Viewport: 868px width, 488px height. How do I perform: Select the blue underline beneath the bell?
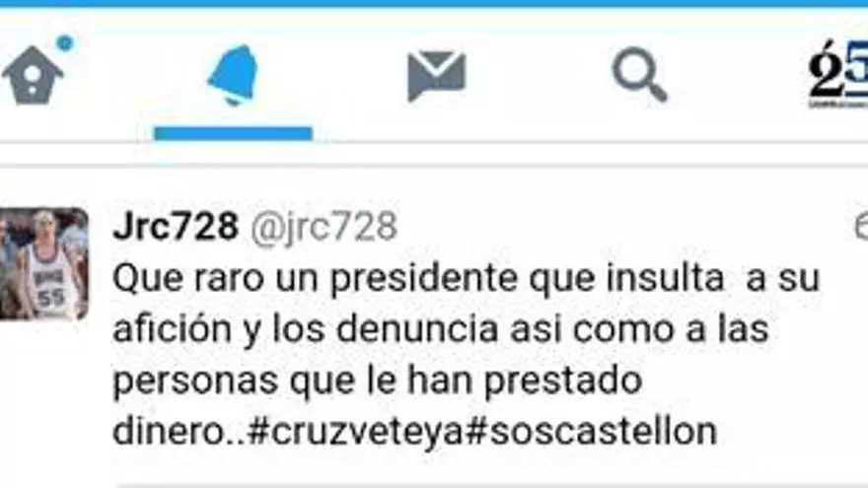(233, 133)
